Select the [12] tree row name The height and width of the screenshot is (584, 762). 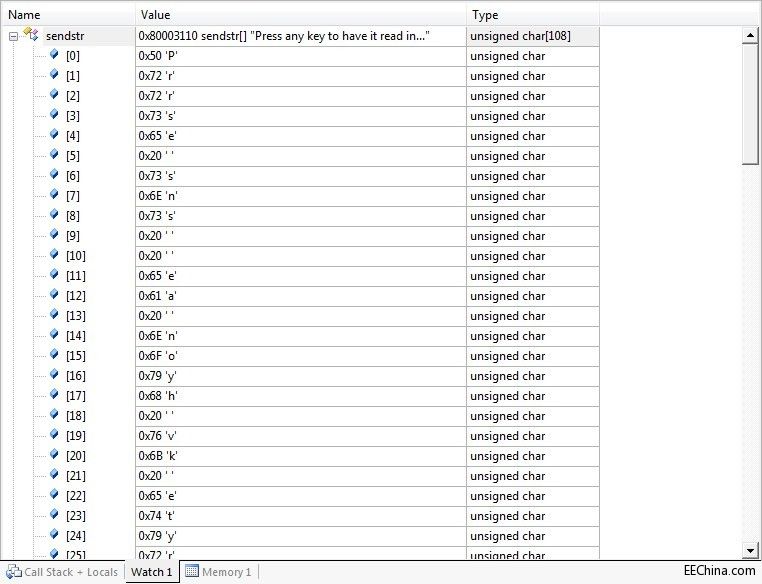(76, 296)
